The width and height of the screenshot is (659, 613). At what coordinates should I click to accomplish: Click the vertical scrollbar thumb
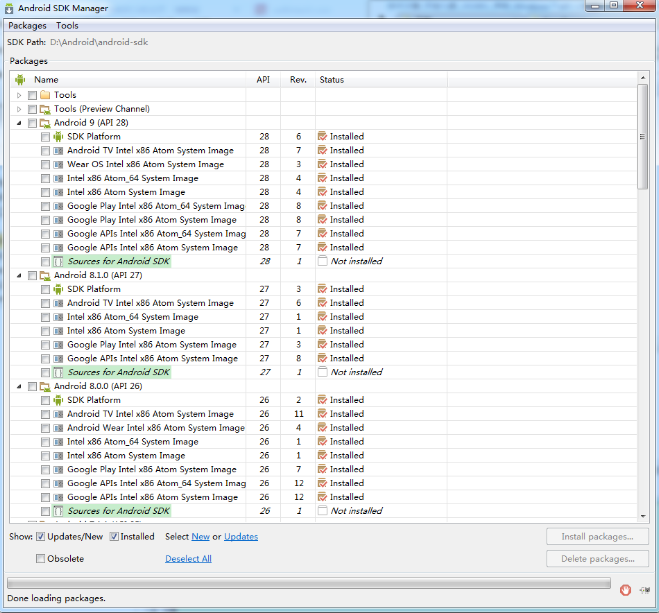pyautogui.click(x=642, y=137)
